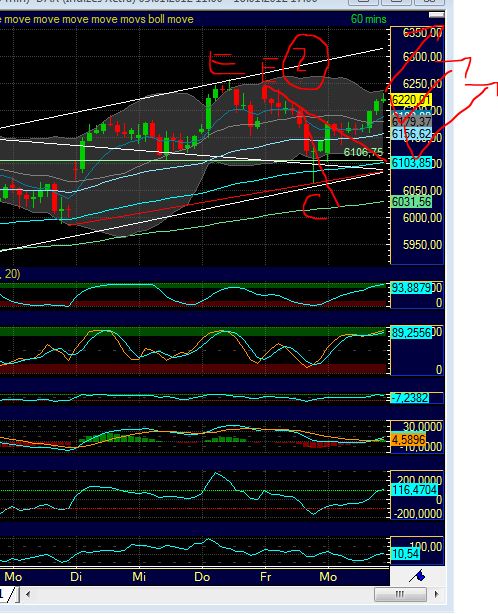Click the Fr day label on time axis
Image resolution: width=498 pixels, height=614 pixels.
tap(265, 576)
